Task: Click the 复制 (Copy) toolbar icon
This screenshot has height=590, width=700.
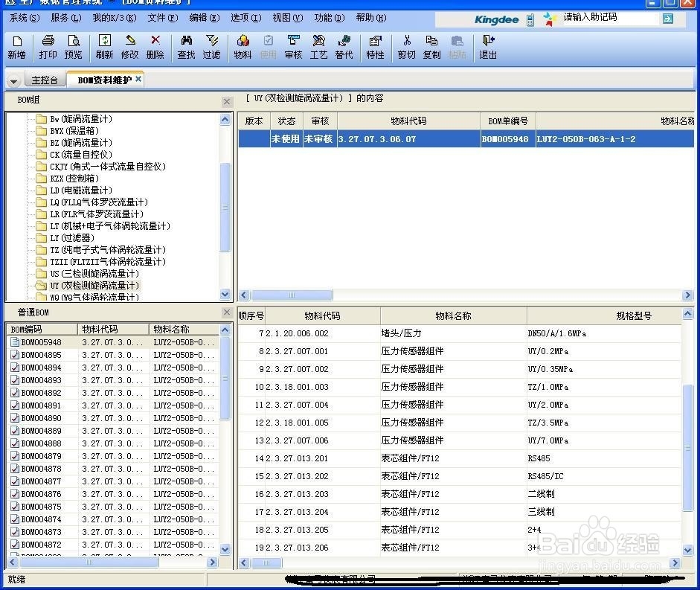Action: click(x=431, y=48)
